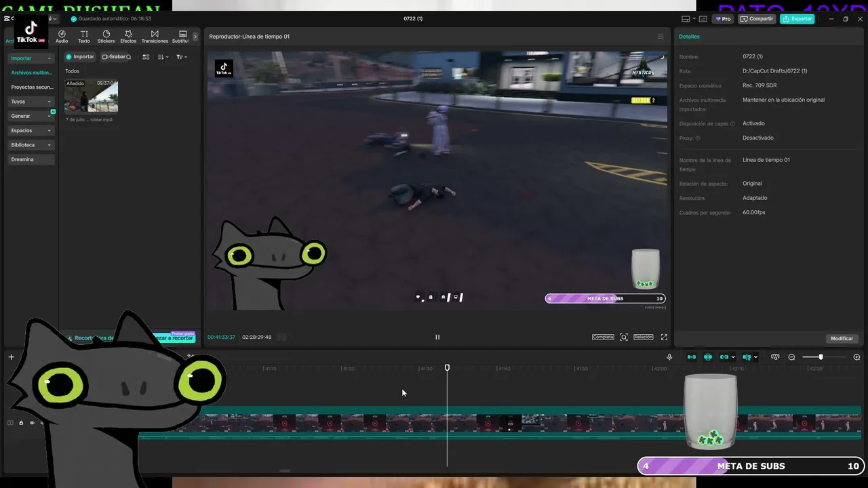The height and width of the screenshot is (488, 868).
Task: Click the Relación aspect ratio button
Action: click(x=644, y=337)
